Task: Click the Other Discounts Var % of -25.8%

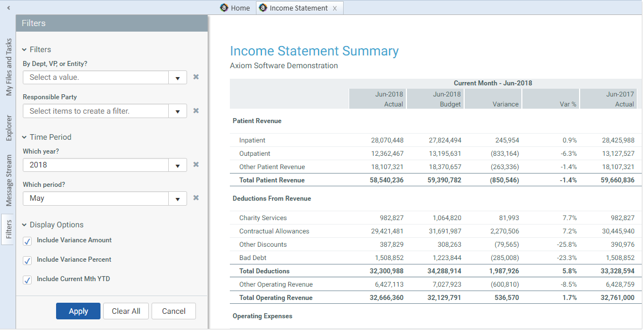Action: [x=567, y=245]
